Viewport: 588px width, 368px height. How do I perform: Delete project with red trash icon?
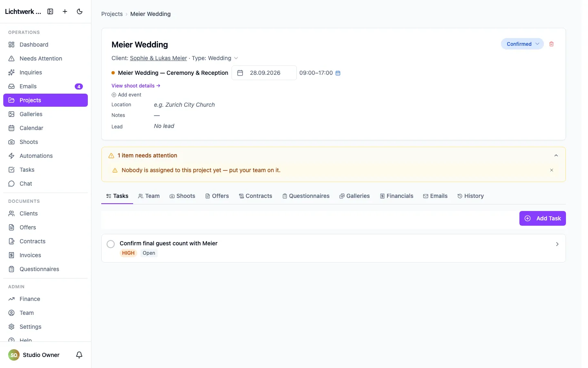[x=551, y=44]
